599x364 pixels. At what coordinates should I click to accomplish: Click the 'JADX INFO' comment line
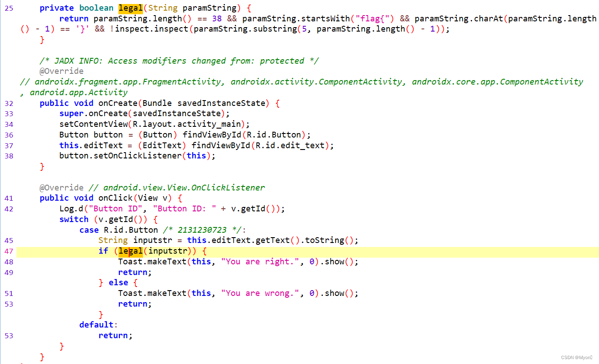(179, 61)
